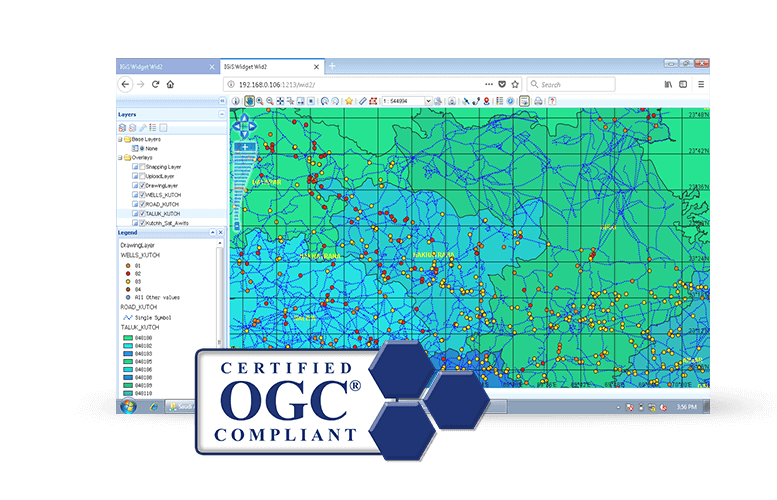The image size is (777, 500).
Task: Click the yellow star bookmark tool
Action: 349,101
